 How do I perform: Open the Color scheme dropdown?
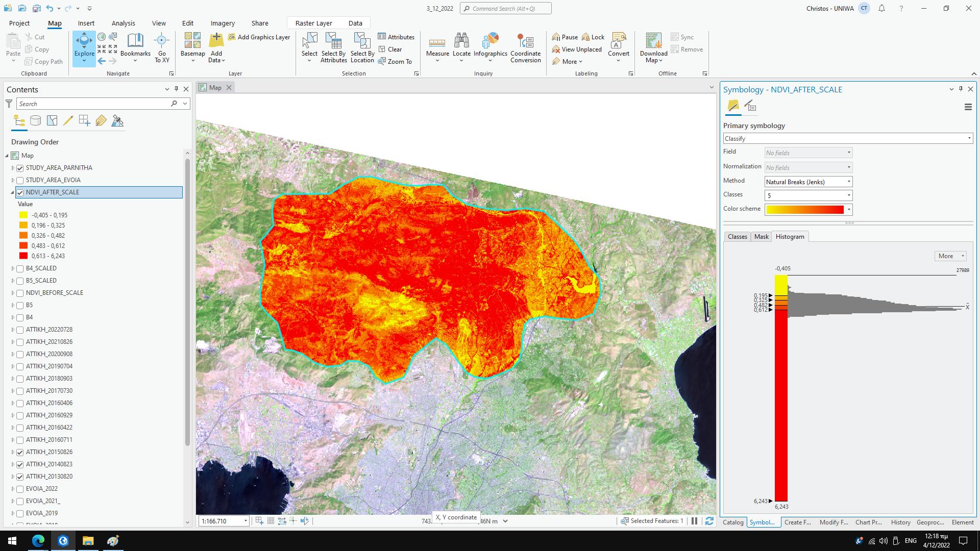click(808, 209)
